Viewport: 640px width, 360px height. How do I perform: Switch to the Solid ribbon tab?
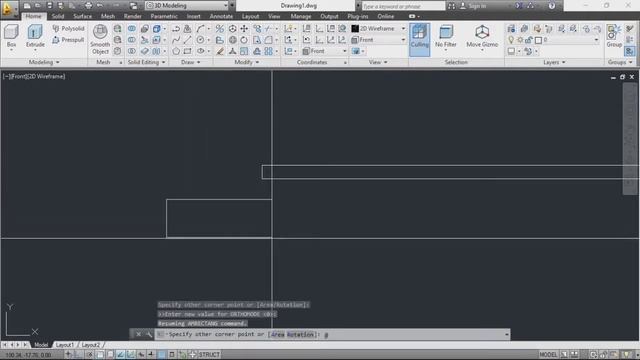pos(58,16)
